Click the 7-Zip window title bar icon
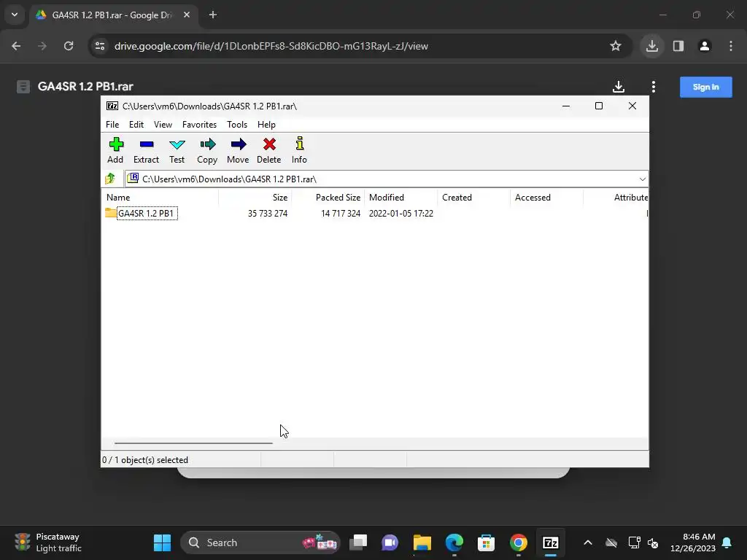 click(112, 106)
